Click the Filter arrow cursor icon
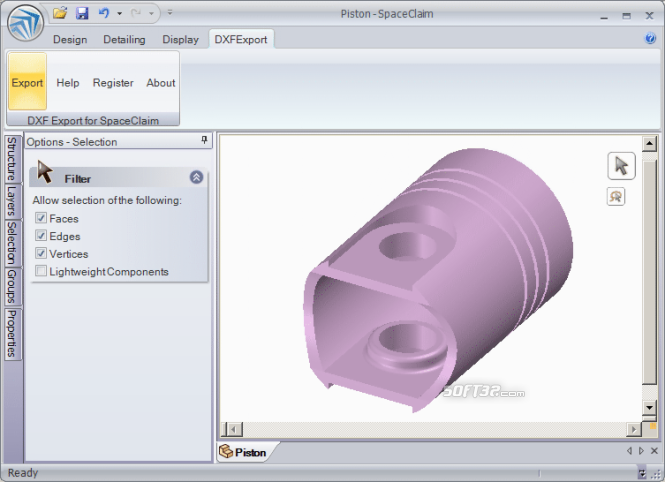Viewport: 665px width, 482px height. tap(45, 172)
